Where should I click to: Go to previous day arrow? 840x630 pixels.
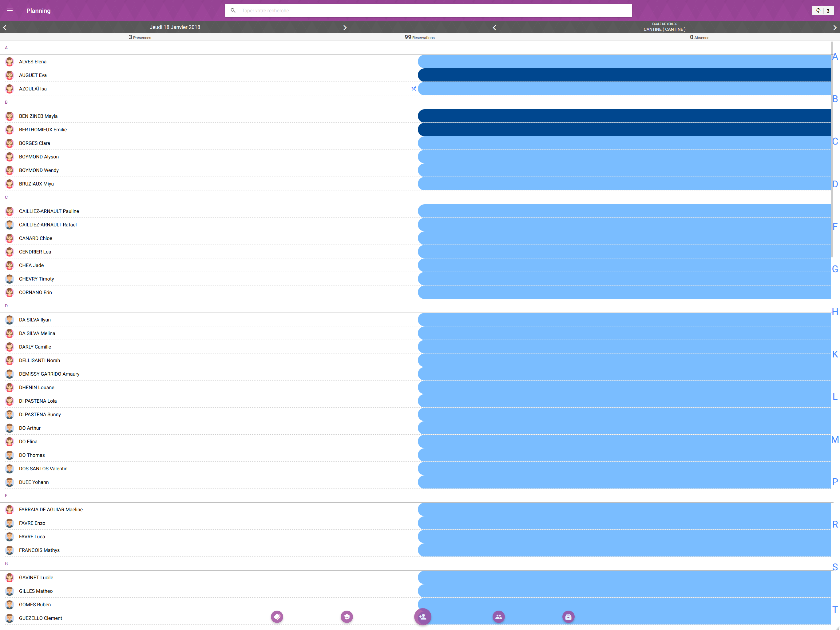pos(5,27)
